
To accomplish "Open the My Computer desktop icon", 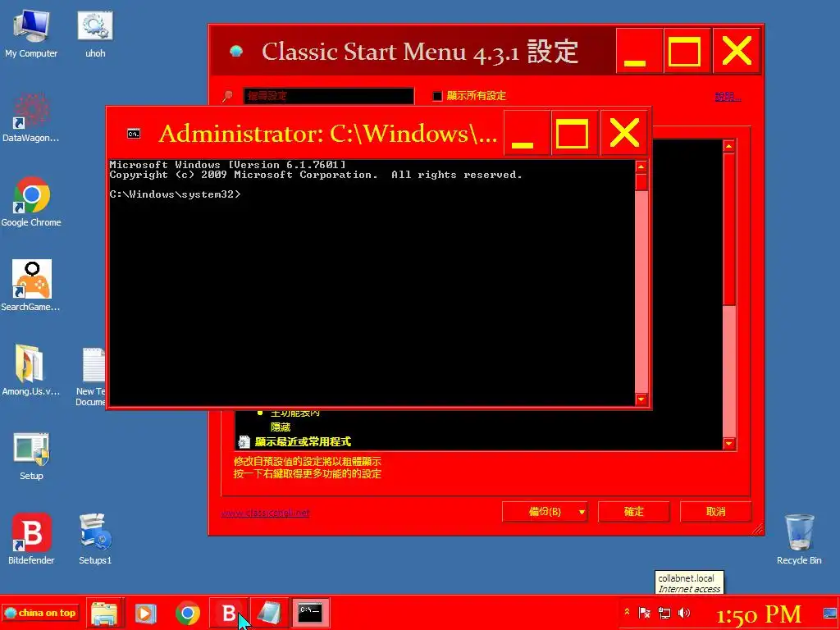I will tap(31, 33).
